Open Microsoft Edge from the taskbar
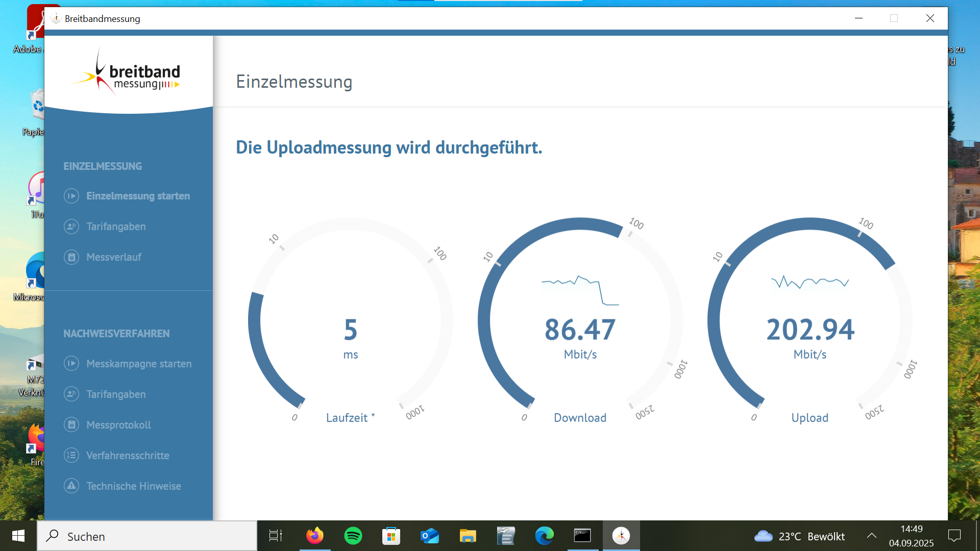980x551 pixels. tap(545, 536)
